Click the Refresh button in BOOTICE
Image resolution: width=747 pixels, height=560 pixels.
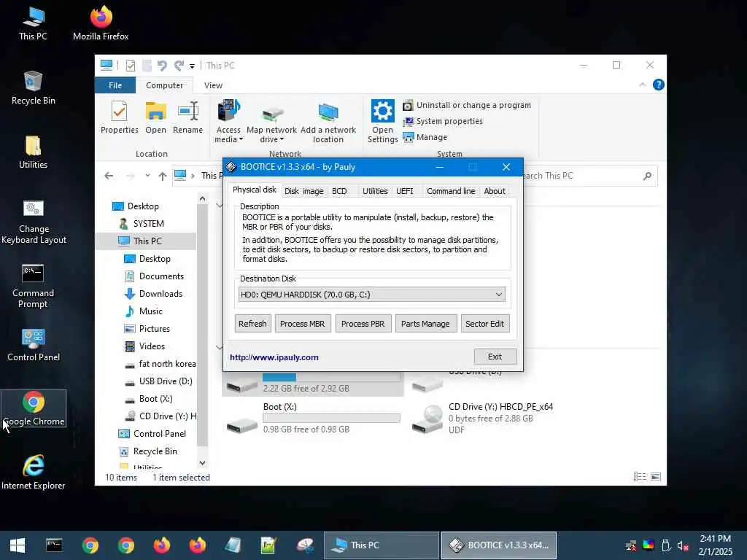(252, 323)
